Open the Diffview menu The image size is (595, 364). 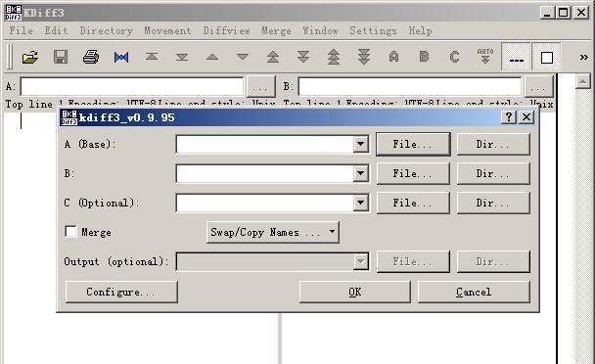tap(226, 30)
